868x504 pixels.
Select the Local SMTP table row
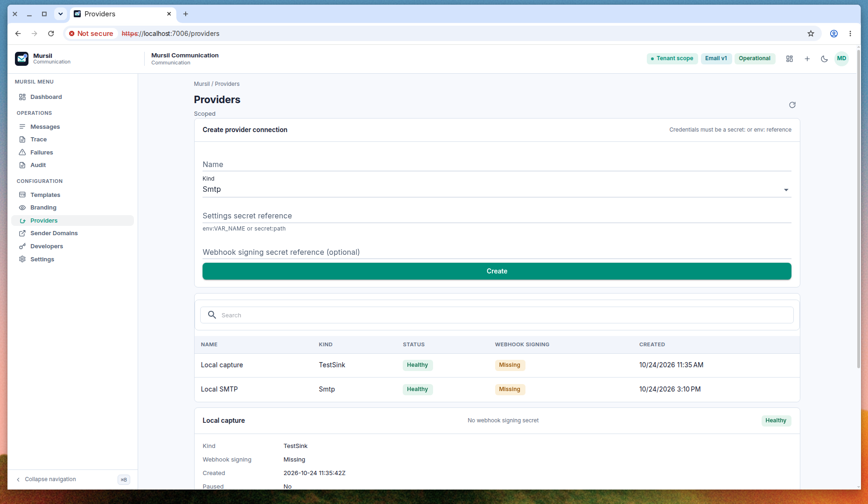click(x=497, y=389)
